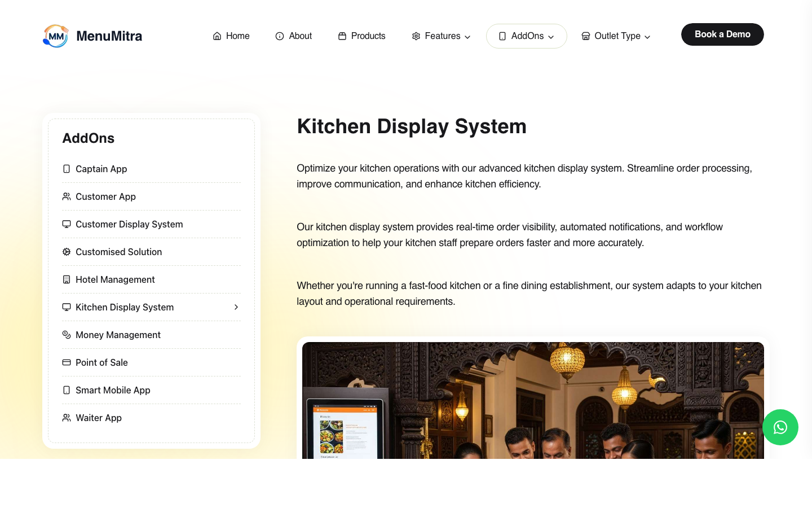Click chevron beside Kitchen Display System

click(236, 307)
